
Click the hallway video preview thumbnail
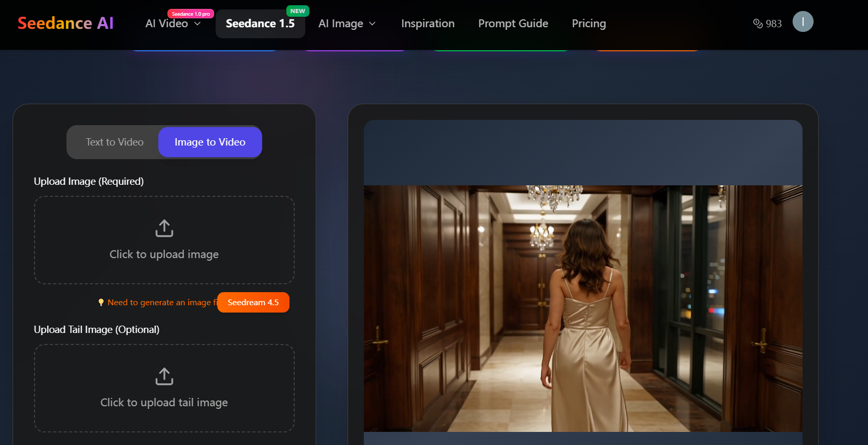(x=583, y=308)
